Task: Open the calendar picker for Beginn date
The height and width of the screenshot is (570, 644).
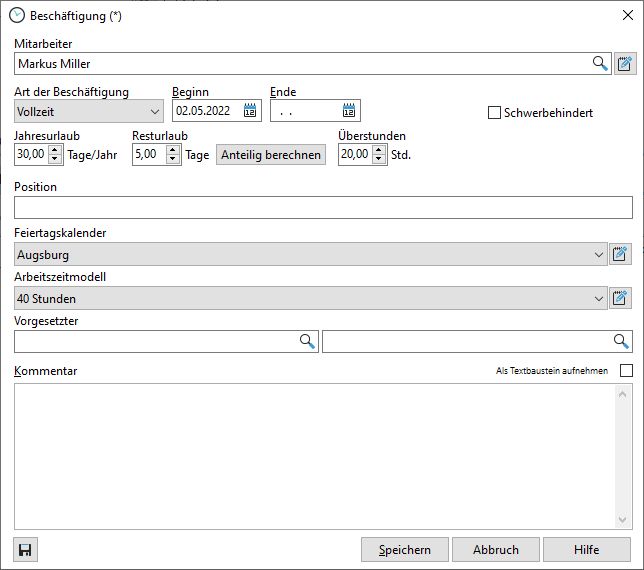Action: (250, 111)
